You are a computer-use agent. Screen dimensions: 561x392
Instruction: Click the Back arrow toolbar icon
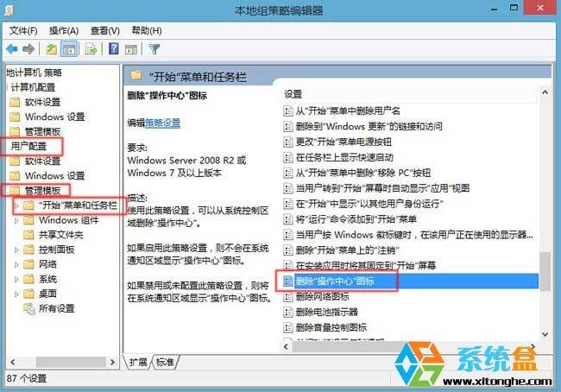pos(12,49)
